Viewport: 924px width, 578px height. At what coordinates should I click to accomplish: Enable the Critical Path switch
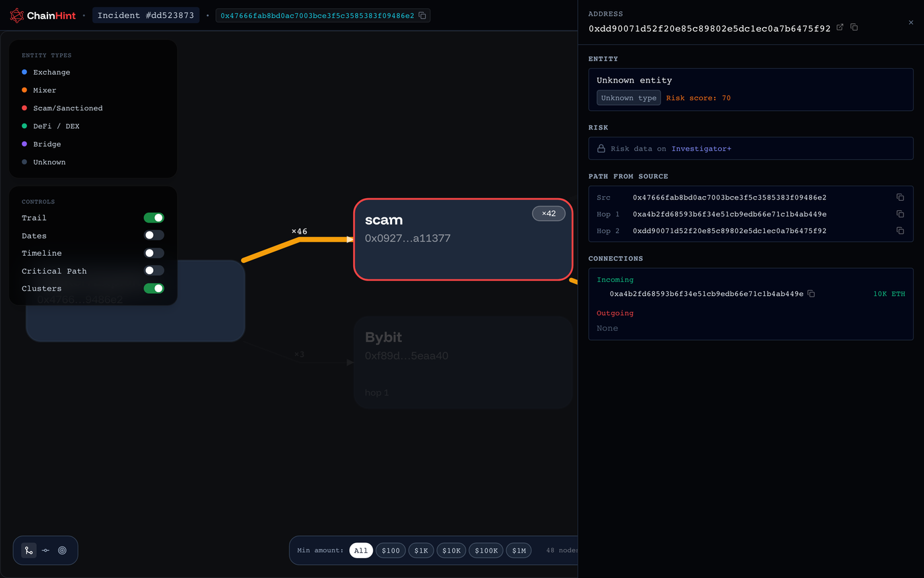pos(154,271)
